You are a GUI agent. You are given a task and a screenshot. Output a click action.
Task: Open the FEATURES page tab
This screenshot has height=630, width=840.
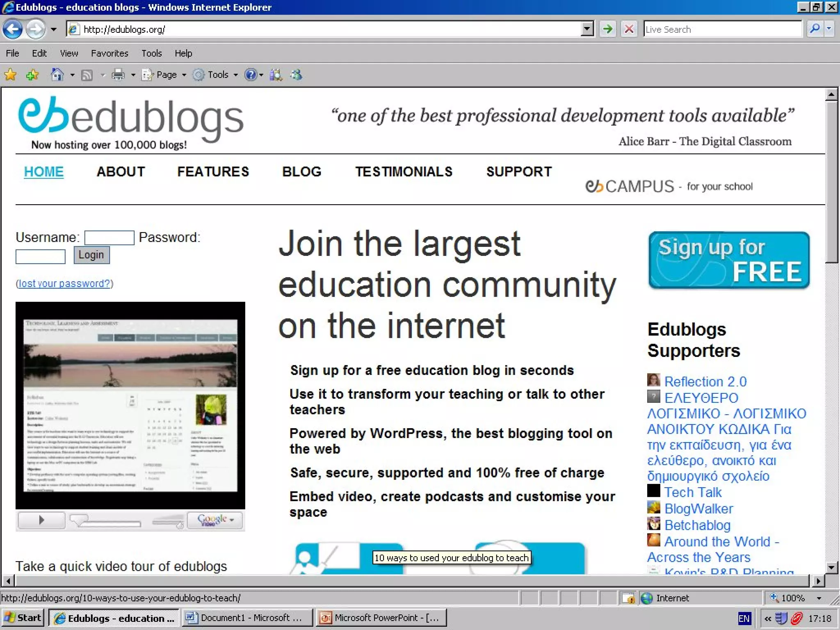(x=213, y=171)
